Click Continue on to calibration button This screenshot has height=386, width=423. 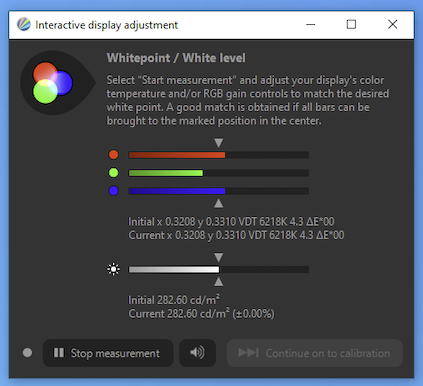point(315,353)
